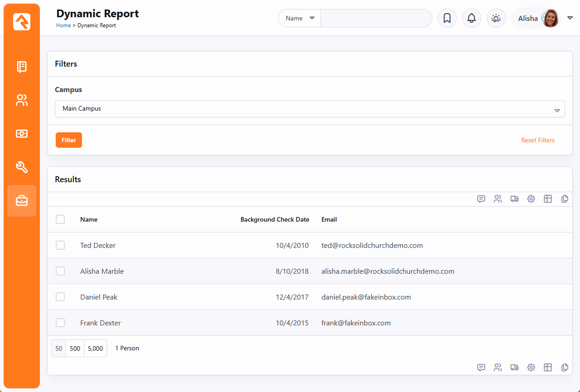Open the People section in sidebar
580x392 pixels.
[x=22, y=100]
